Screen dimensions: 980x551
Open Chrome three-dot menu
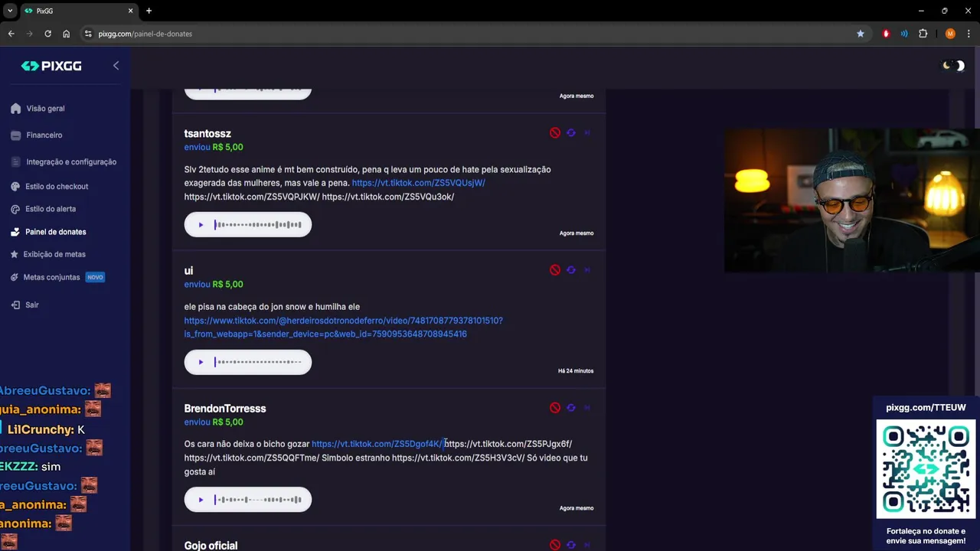[x=969, y=34]
